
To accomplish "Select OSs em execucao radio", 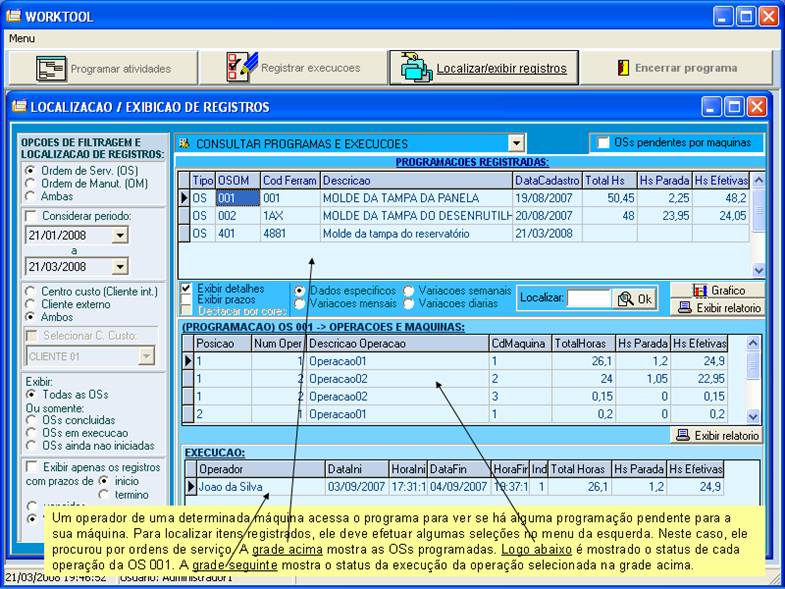I will 31,433.
